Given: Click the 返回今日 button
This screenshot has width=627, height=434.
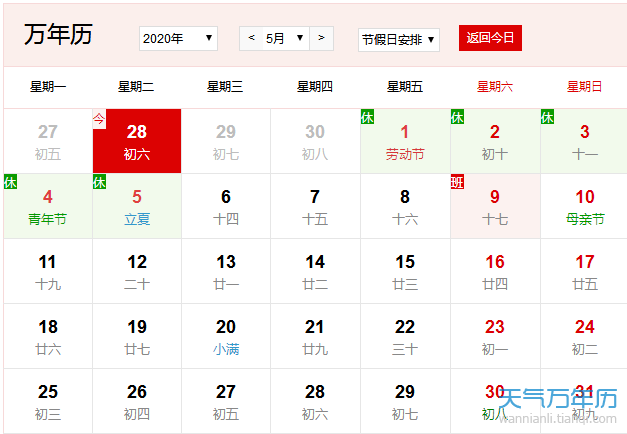Looking at the screenshot, I should coord(490,38).
